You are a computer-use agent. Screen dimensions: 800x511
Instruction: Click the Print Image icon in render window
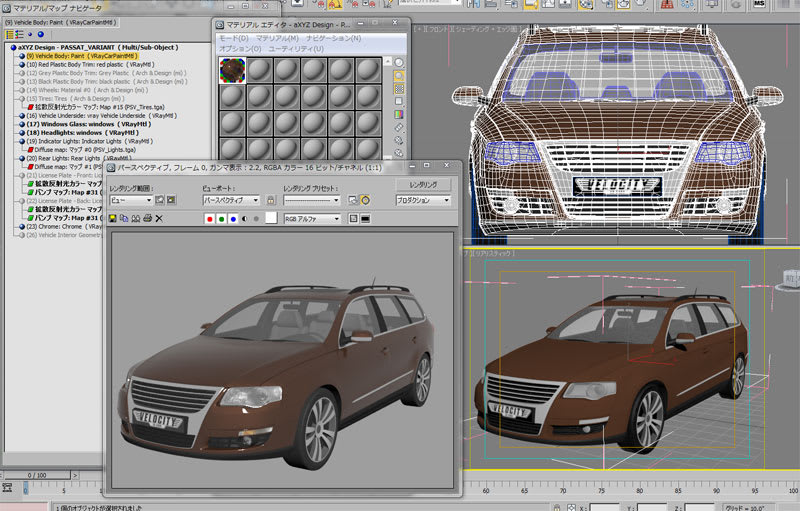point(147,218)
